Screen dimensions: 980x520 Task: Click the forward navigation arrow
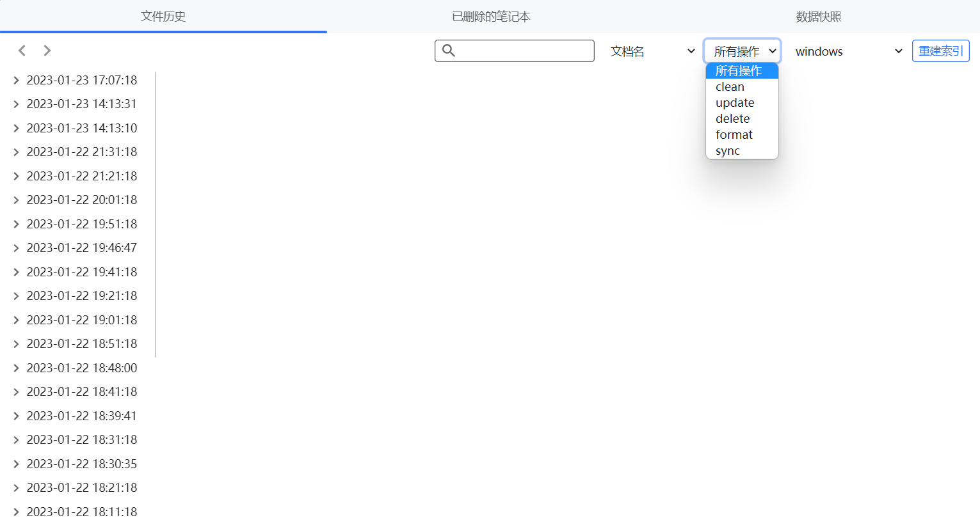pos(47,51)
